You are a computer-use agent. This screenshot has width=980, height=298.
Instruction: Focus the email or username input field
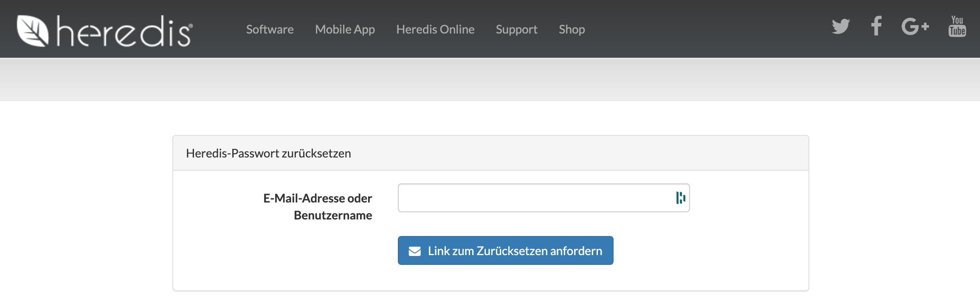pos(544,198)
